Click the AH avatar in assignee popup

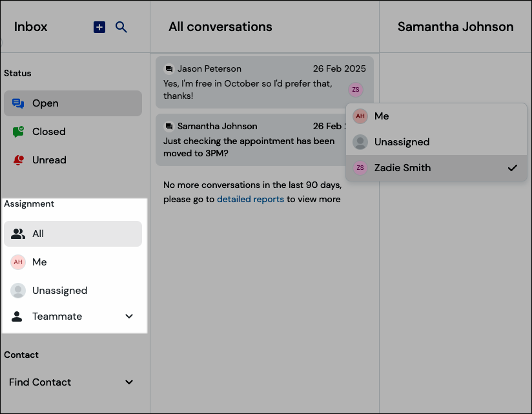click(x=360, y=116)
